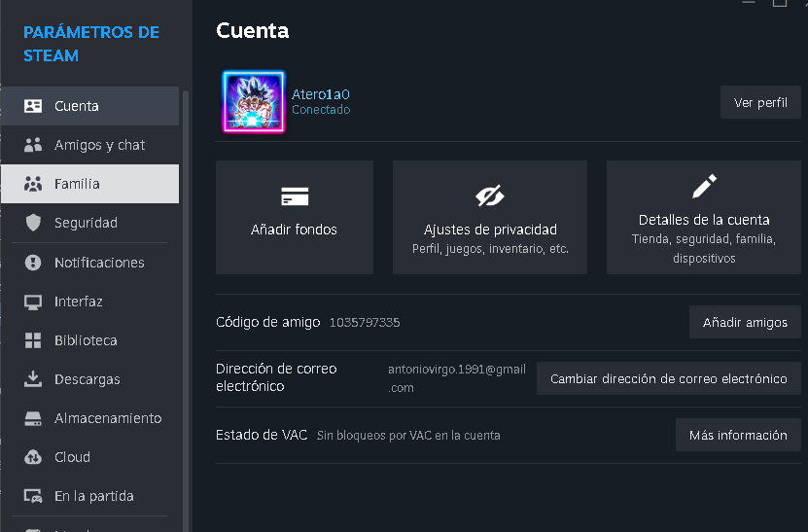Image resolution: width=808 pixels, height=532 pixels.
Task: Click the Cuenta page title
Action: click(253, 31)
